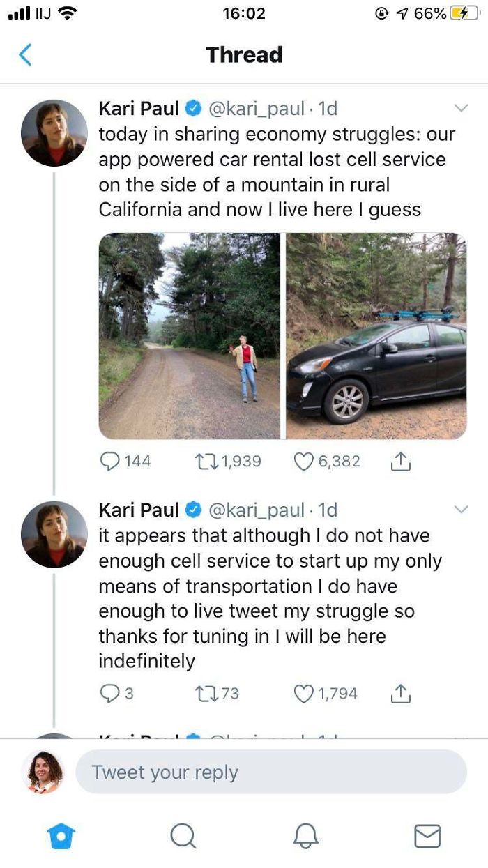Viewport: 488px width, 868px height.
Task: Open Kari Paul's username on the first tweet
Action: coord(139,108)
